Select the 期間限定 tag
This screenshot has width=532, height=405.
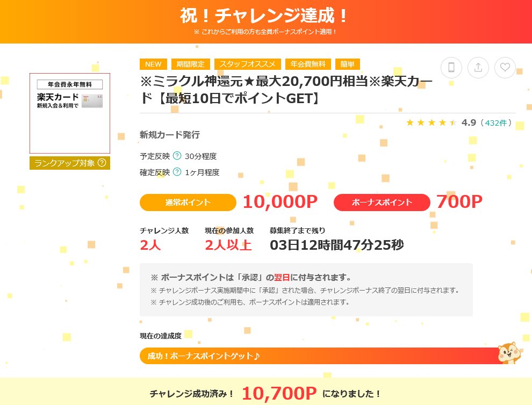pyautogui.click(x=191, y=64)
